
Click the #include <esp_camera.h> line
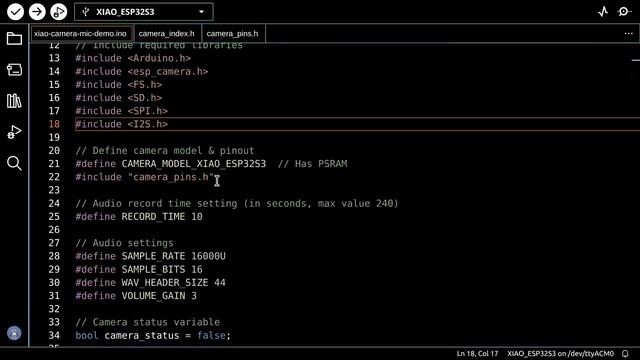[x=142, y=71]
